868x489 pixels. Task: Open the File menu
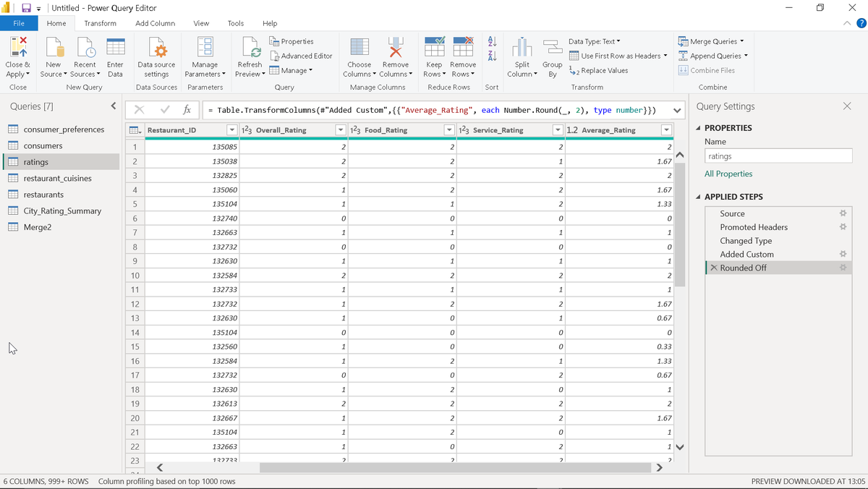click(19, 23)
